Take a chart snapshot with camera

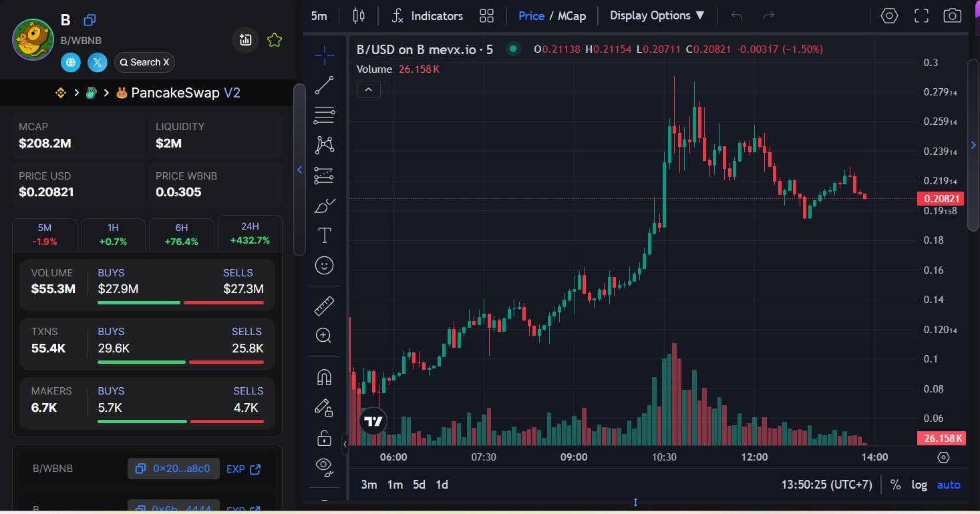[x=953, y=15]
